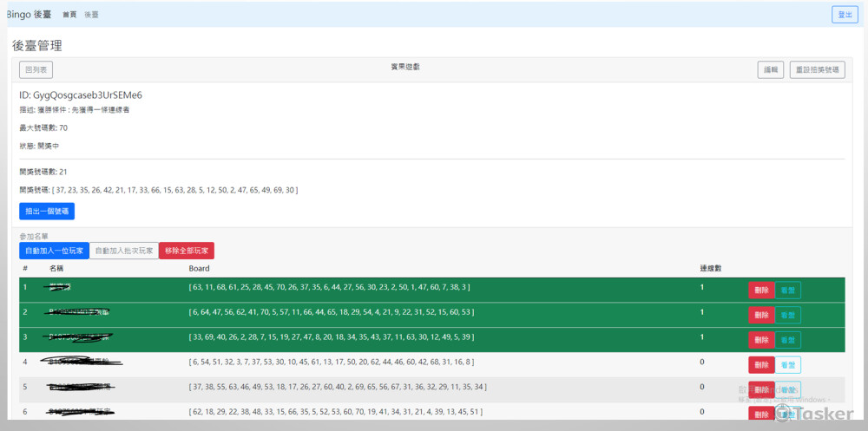Delete player 3 with 刪除 button
Viewport: 868px width, 431px height.
coord(761,340)
